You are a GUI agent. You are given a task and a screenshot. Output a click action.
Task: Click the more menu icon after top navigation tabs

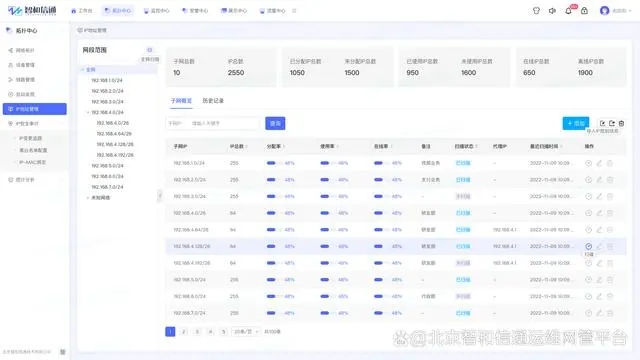coord(294,11)
